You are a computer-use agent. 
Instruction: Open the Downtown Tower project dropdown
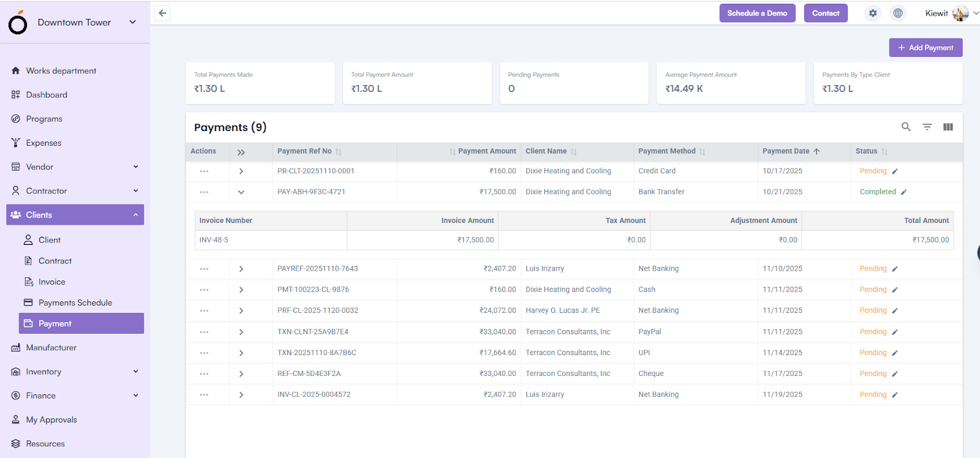coord(132,22)
